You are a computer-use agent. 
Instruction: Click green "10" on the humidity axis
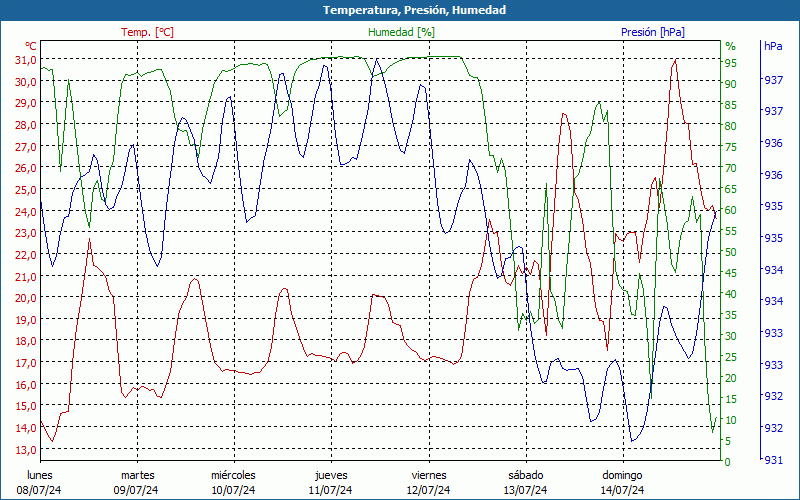tap(731, 420)
